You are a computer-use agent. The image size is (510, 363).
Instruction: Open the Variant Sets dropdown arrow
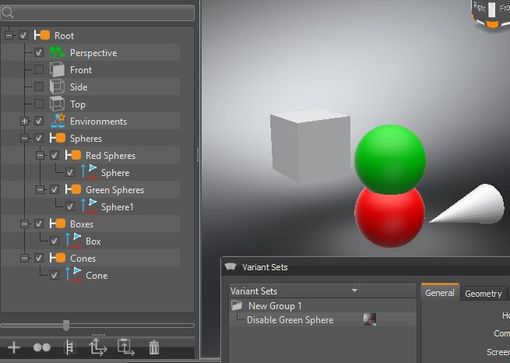pos(355,291)
